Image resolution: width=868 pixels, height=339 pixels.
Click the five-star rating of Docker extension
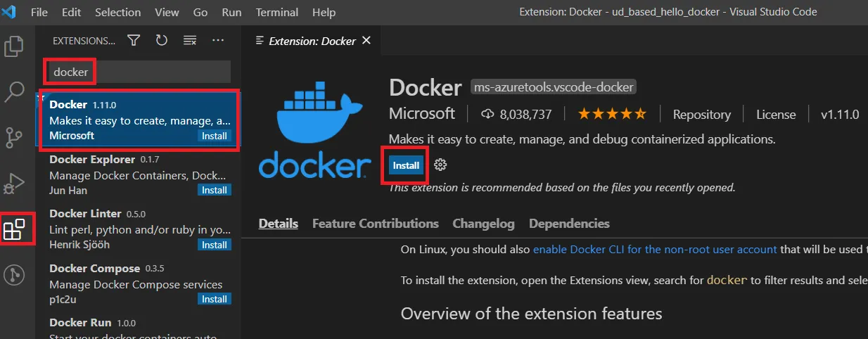point(612,114)
